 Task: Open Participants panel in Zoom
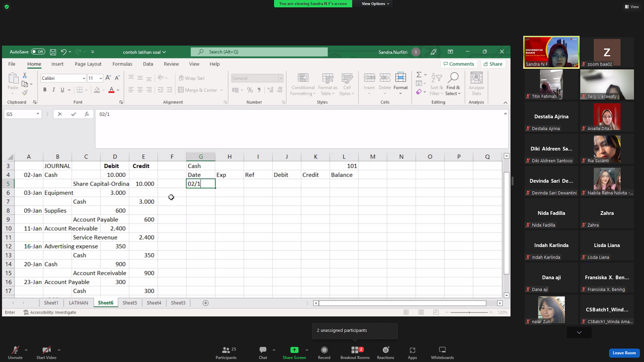pyautogui.click(x=226, y=353)
